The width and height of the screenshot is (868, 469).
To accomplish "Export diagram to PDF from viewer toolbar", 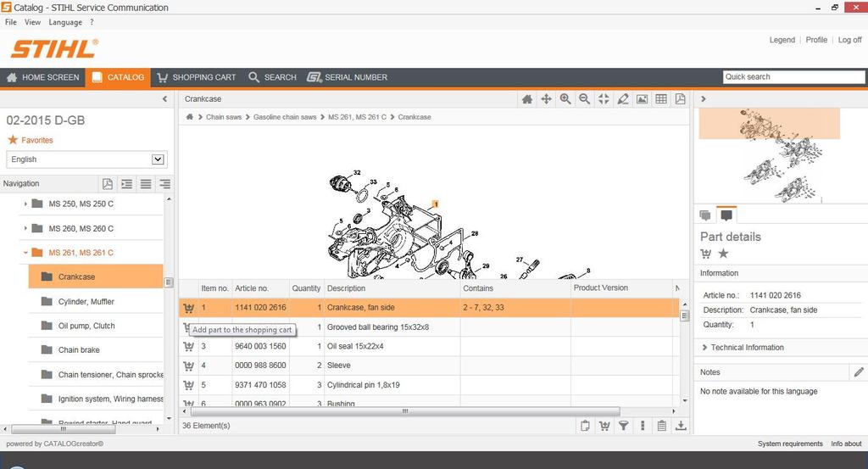I will pyautogui.click(x=681, y=99).
